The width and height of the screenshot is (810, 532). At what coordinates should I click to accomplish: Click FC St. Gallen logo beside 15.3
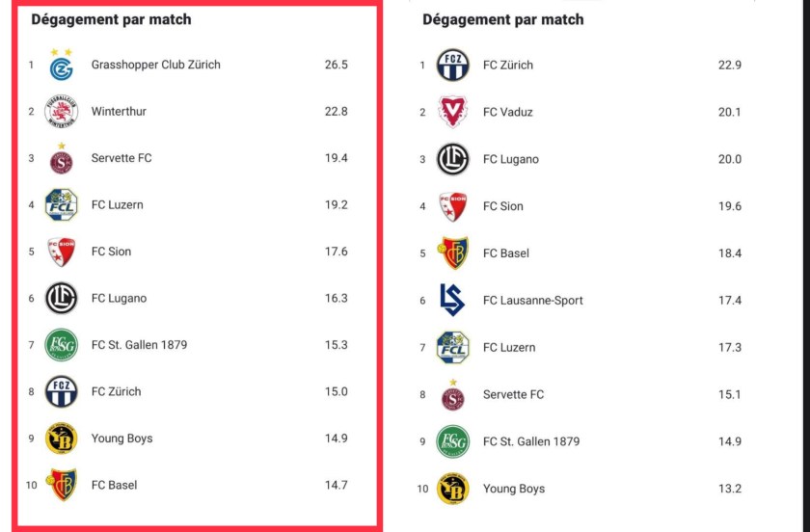pyautogui.click(x=62, y=345)
